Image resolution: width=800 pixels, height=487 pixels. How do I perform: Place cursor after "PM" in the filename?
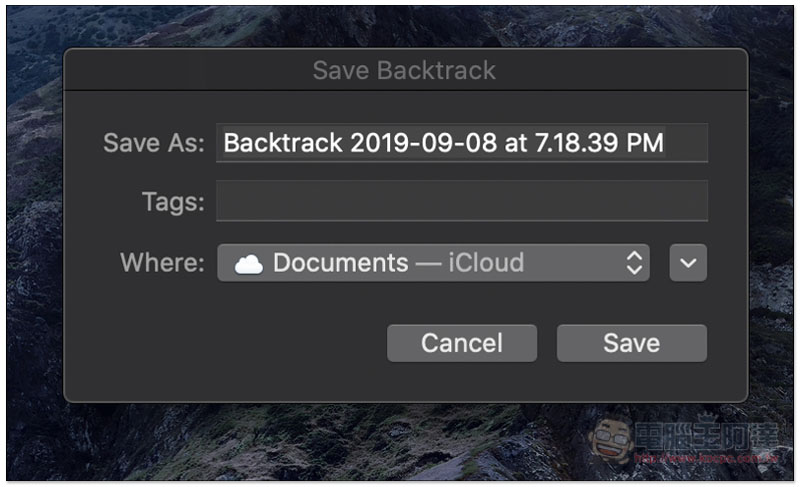[665, 143]
